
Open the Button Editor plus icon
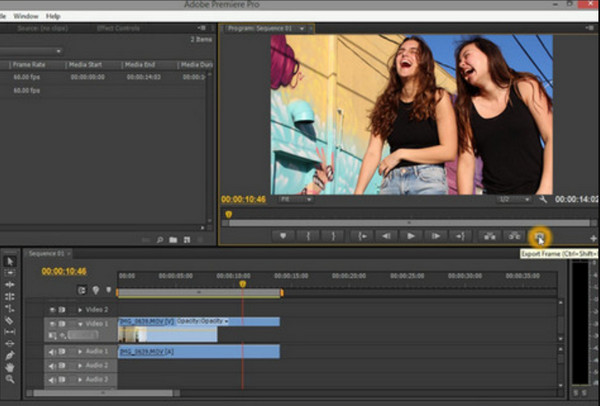[x=593, y=238]
